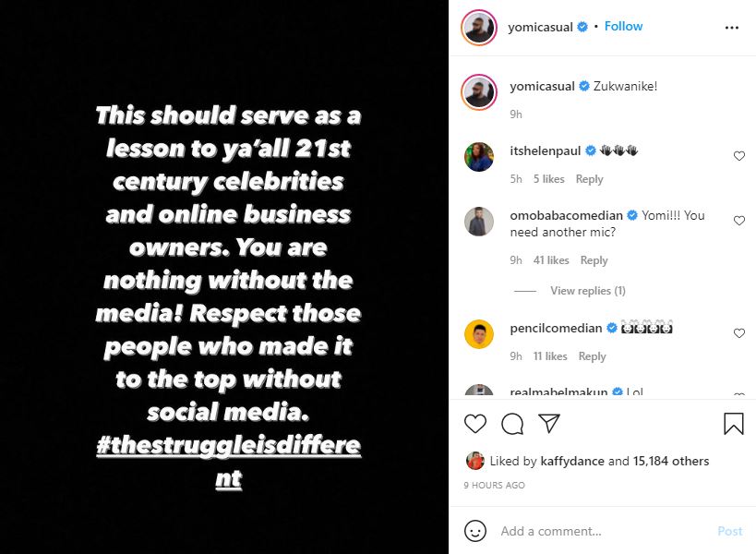Check who gave 41 likes on omobabacomedian's comment
Viewport: 756px width, 554px height.
click(x=549, y=260)
